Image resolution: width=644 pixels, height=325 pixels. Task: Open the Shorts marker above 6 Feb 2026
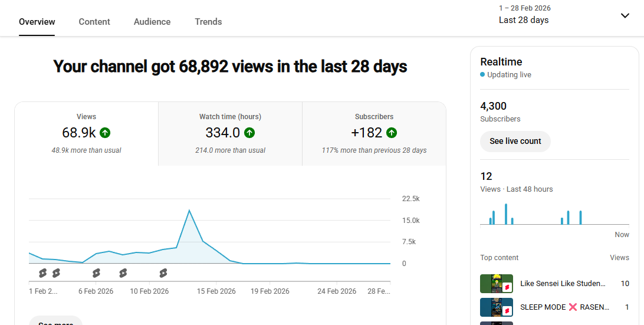(x=96, y=273)
